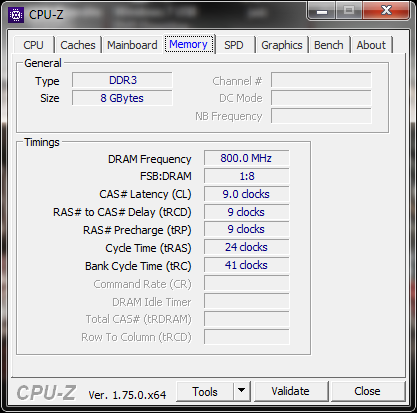Click the Tools button
This screenshot has height=413, width=417.
pos(205,392)
